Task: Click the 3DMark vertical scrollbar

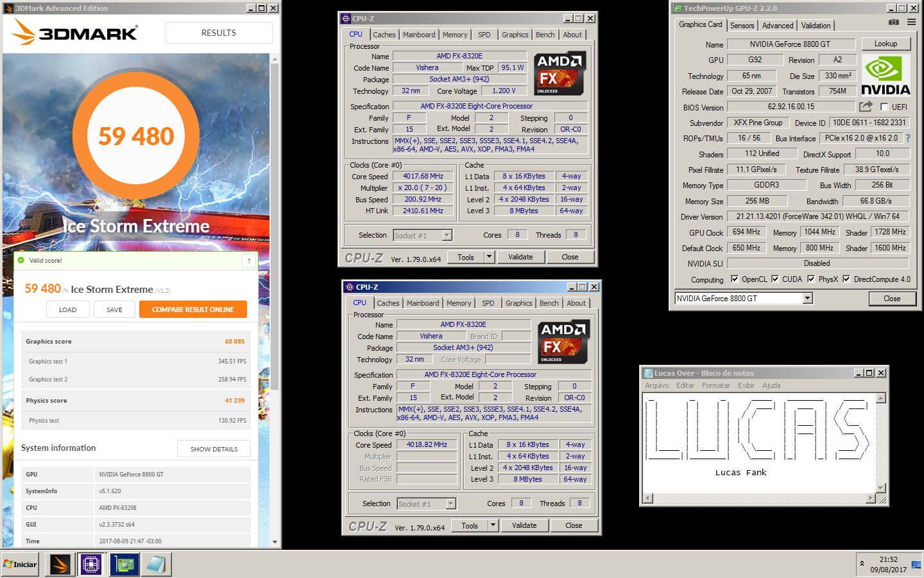Action: tap(275, 227)
